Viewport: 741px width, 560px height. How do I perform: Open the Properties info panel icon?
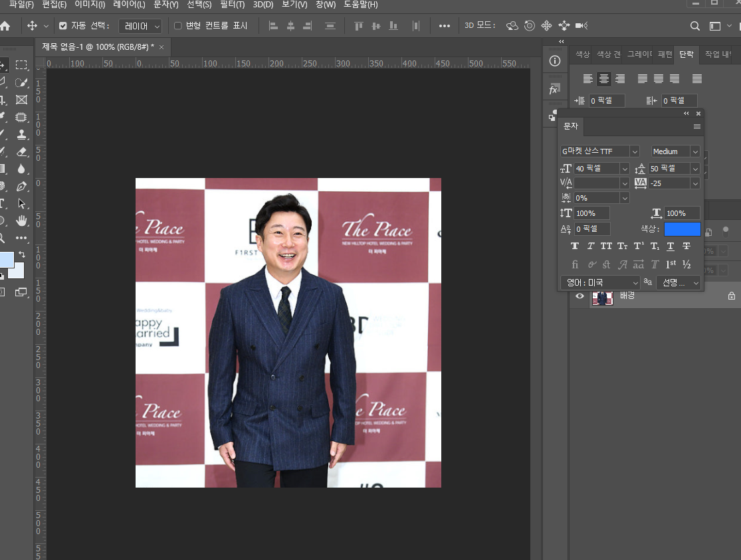(x=555, y=61)
